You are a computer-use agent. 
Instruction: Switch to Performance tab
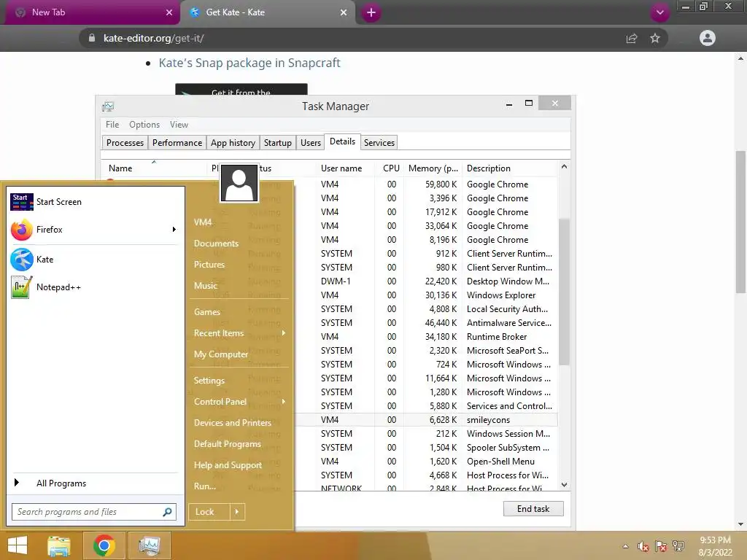(177, 143)
